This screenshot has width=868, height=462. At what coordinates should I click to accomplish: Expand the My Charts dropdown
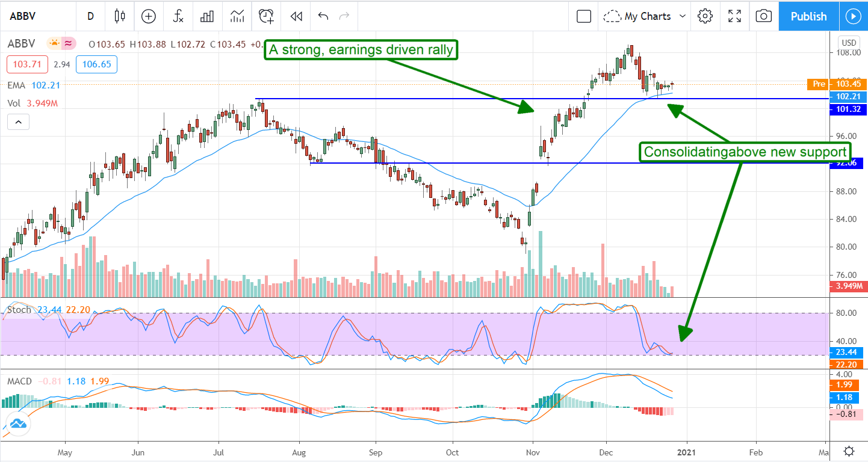pyautogui.click(x=645, y=16)
